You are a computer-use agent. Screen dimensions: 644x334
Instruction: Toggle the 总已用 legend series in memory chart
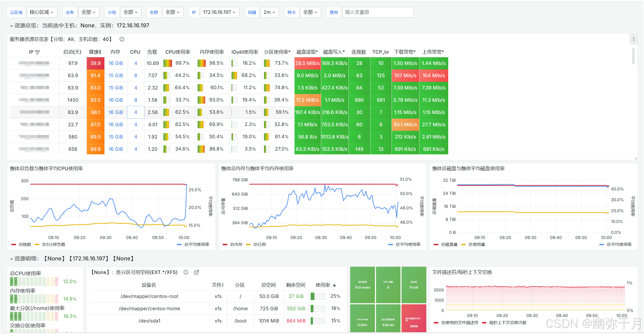coord(259,245)
